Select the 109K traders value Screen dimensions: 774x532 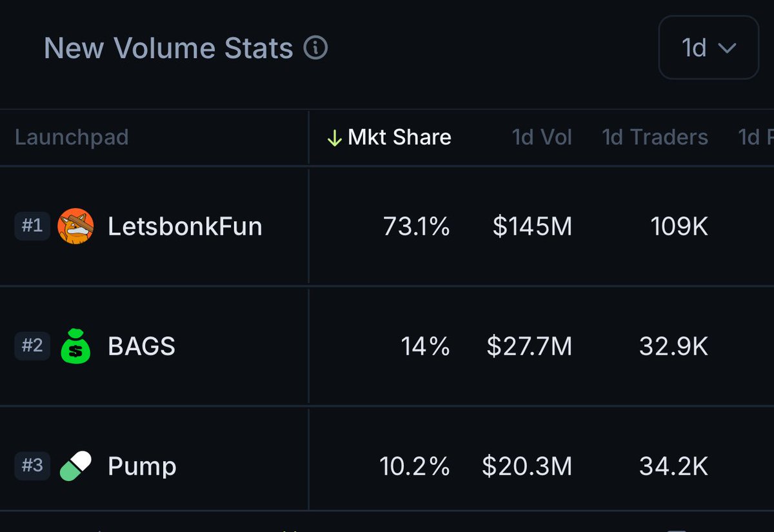(x=679, y=226)
